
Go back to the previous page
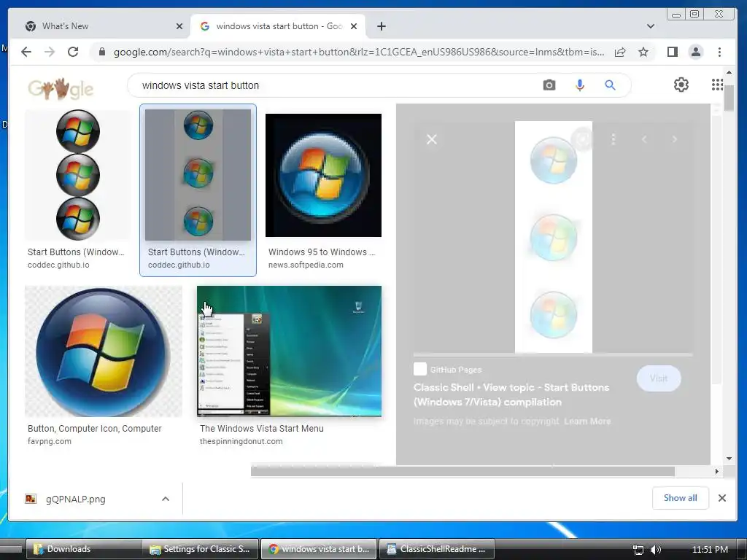(26, 52)
